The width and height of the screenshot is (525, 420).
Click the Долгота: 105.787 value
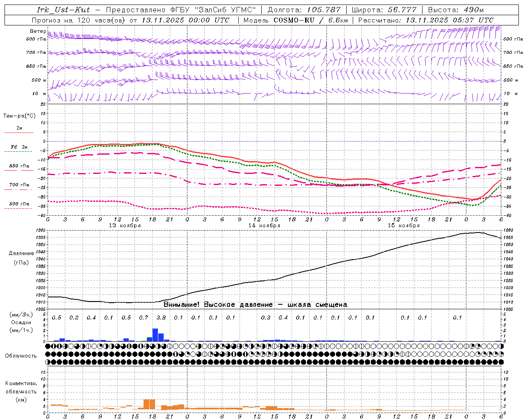point(304,10)
